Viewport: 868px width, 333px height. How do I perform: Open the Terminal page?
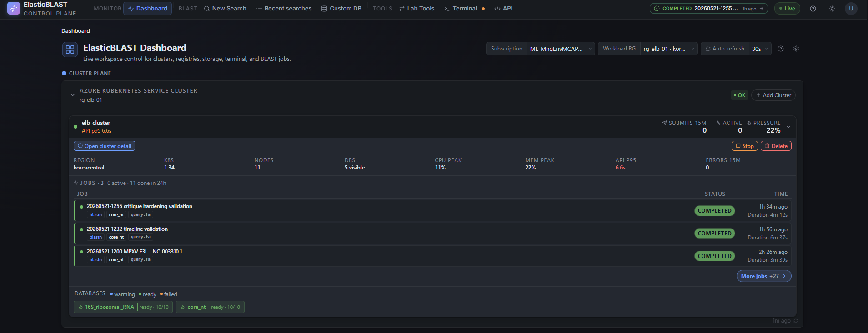pyautogui.click(x=461, y=9)
